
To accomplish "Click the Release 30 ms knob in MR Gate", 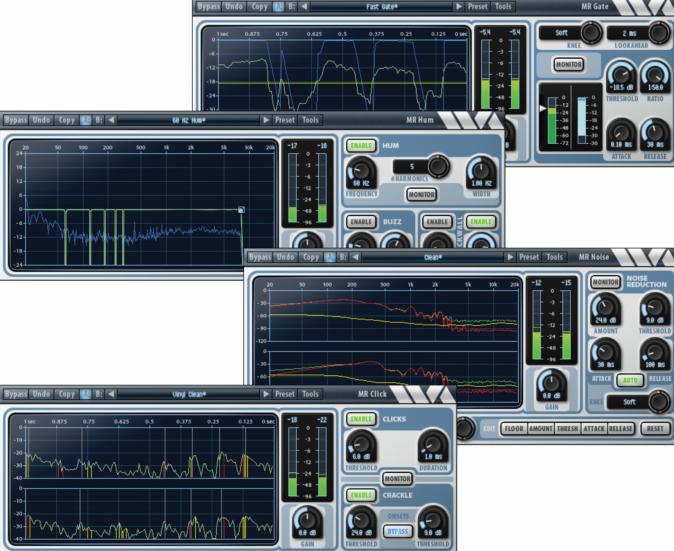I will pyautogui.click(x=655, y=134).
